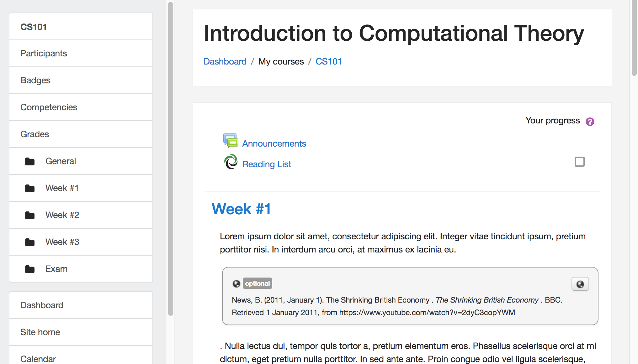Click the globe button in citation box
This screenshot has height=364, width=638.
coord(580,284)
